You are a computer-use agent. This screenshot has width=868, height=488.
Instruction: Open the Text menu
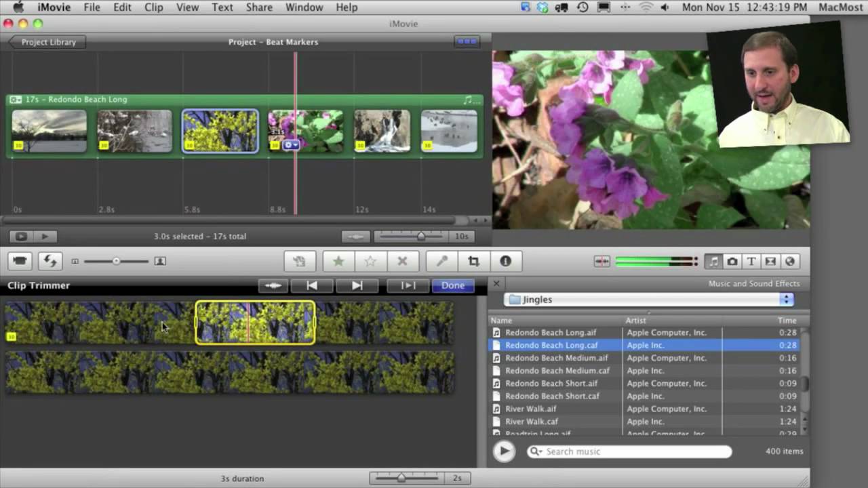click(x=222, y=7)
